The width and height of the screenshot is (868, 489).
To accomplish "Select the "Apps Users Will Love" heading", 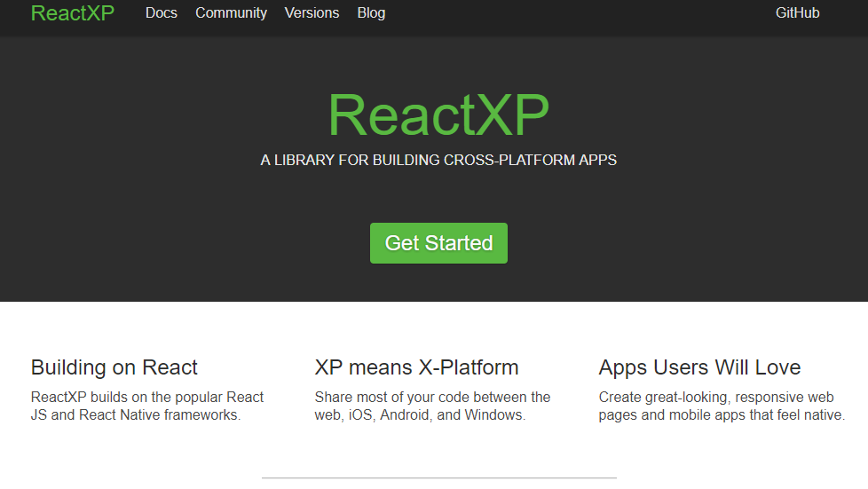I will pos(699,367).
